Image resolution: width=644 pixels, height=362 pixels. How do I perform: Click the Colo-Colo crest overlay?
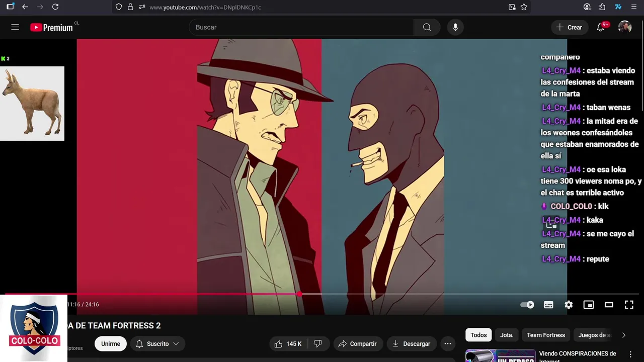[x=34, y=328]
